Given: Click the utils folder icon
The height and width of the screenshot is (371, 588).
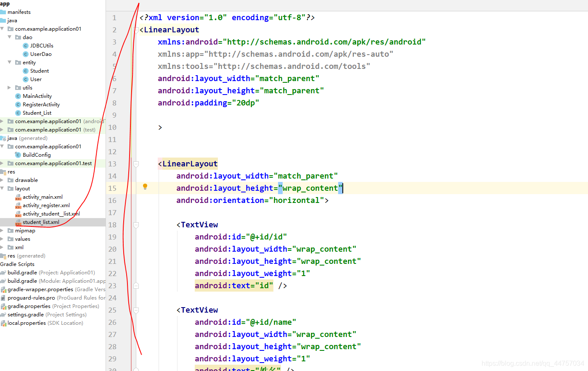Looking at the screenshot, I should pos(18,88).
